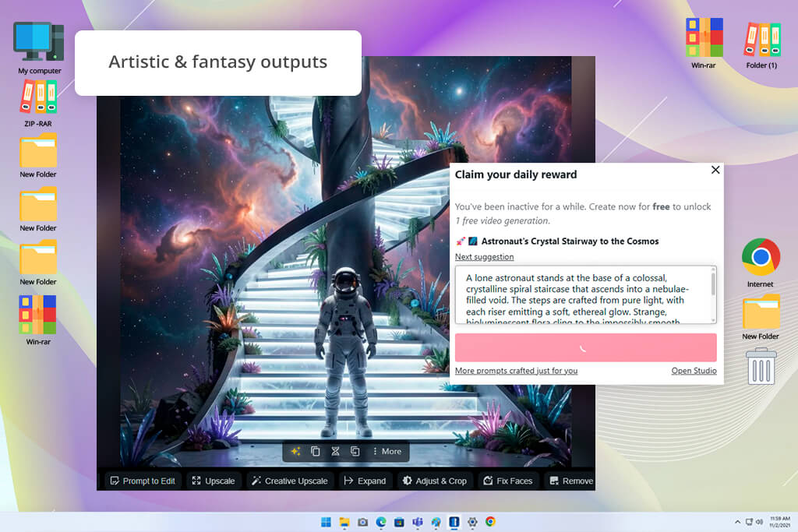798x532 pixels.
Task: Open Adjust & Crop
Action: 435,481
